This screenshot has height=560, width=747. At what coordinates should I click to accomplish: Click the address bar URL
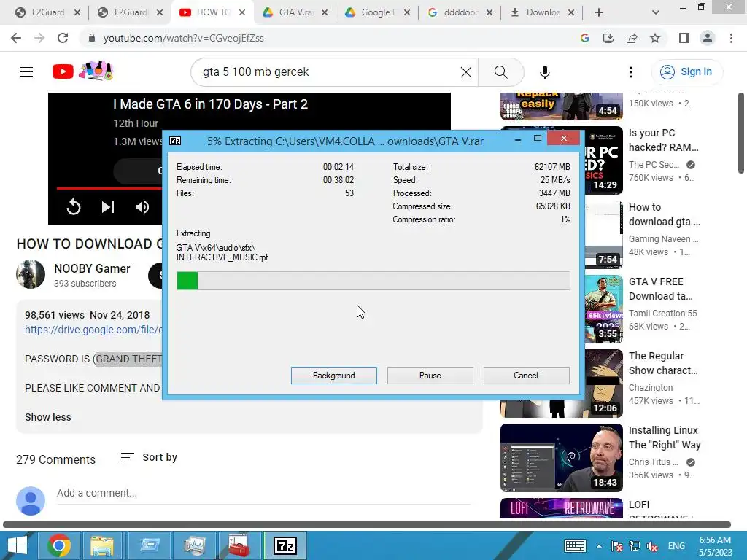[183, 38]
